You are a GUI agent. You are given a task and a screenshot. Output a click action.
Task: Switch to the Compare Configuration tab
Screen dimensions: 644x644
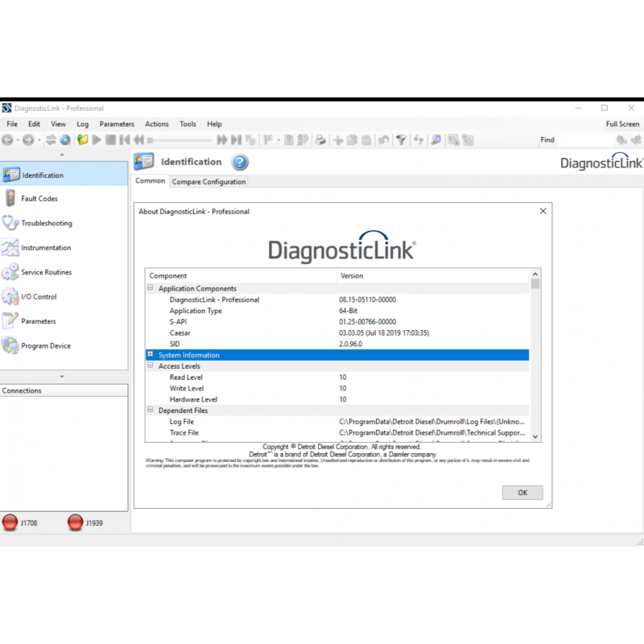[x=208, y=182]
